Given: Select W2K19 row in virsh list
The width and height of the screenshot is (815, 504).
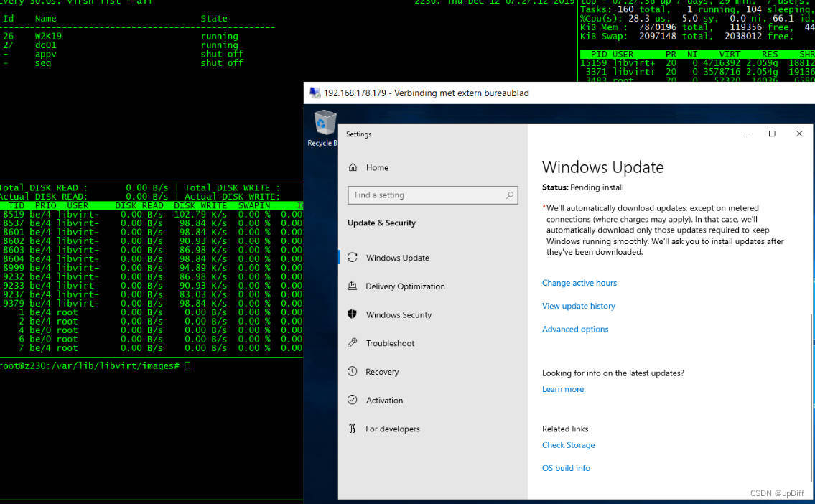Looking at the screenshot, I should coord(121,37).
